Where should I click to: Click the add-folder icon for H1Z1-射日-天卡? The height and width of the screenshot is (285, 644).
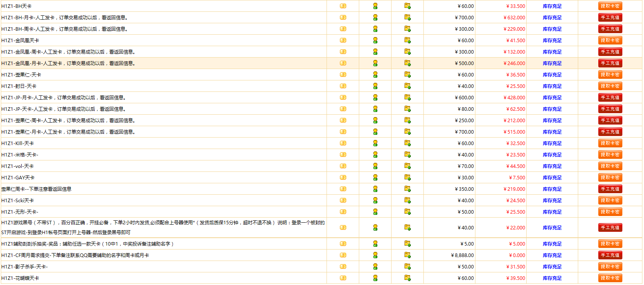(x=408, y=86)
